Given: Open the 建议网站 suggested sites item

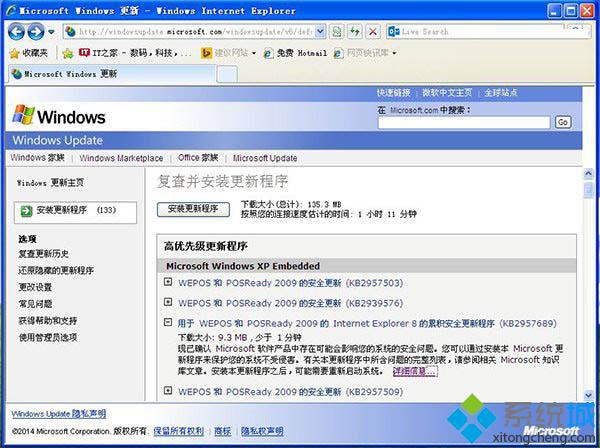Looking at the screenshot, I should (228, 53).
